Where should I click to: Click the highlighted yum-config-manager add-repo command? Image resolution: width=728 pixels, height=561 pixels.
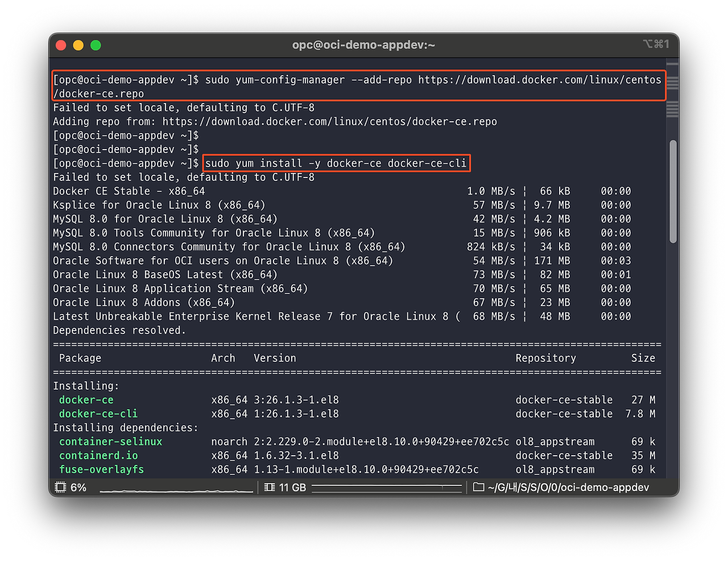point(358,86)
